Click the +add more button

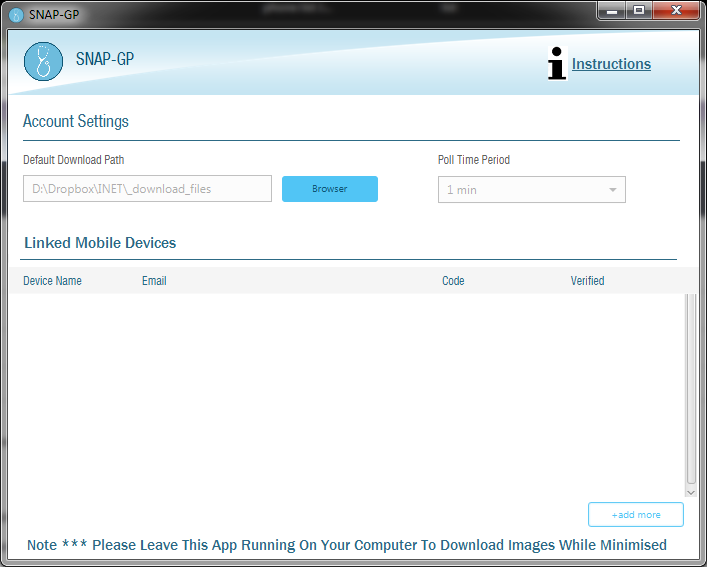[636, 514]
